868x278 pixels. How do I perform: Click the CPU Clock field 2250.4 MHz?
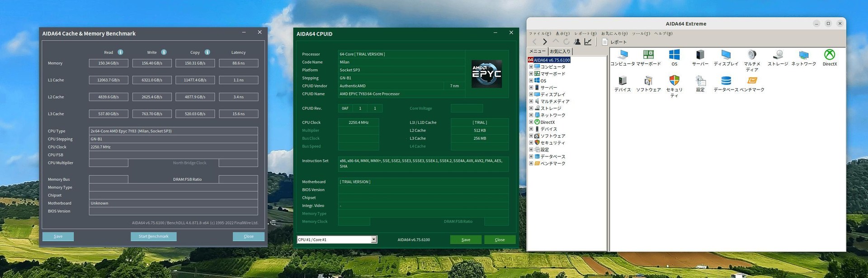(359, 123)
